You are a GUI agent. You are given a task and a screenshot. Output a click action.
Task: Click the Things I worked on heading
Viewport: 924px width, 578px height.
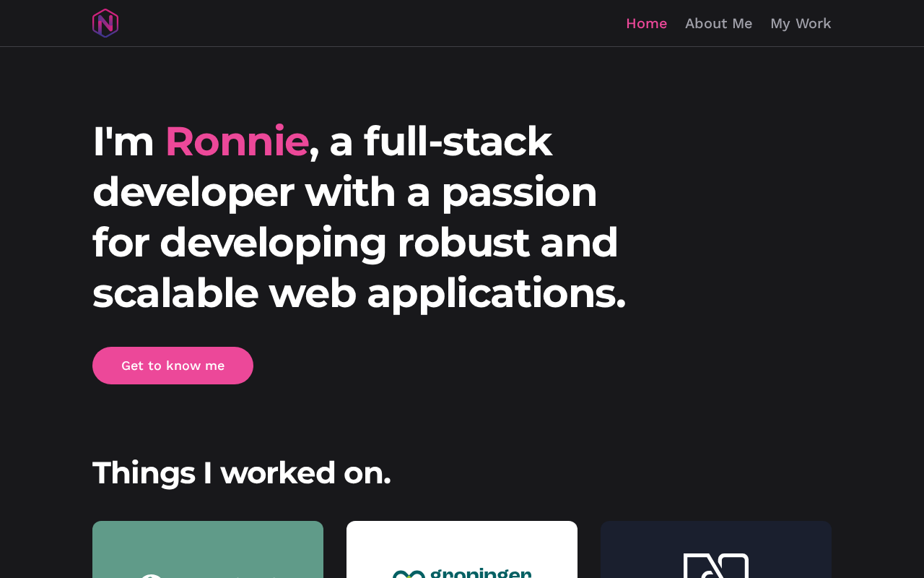(x=242, y=473)
